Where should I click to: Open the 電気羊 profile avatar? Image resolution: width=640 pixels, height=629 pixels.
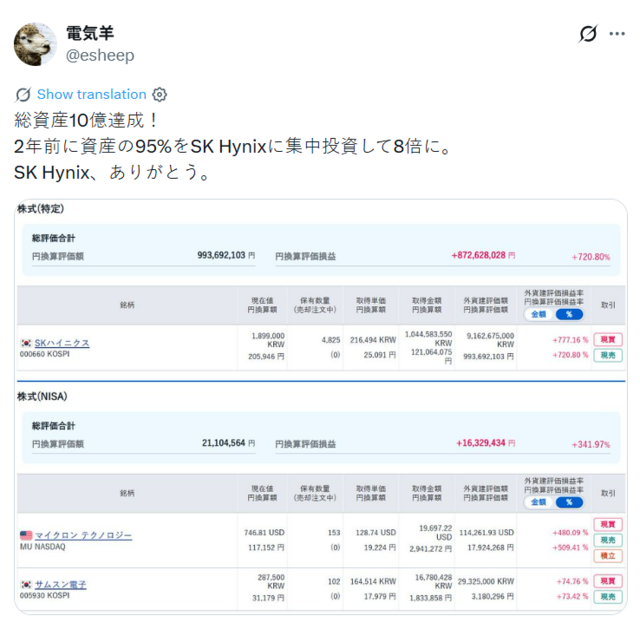(x=35, y=44)
